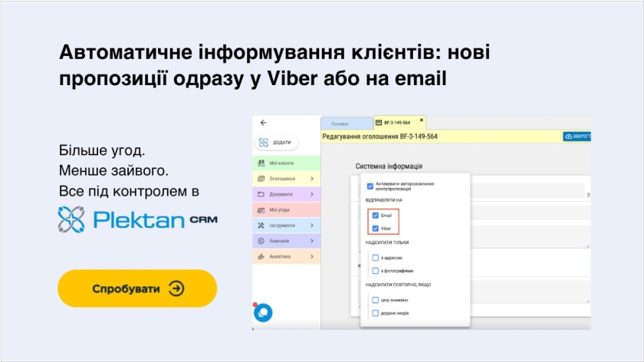
Task: Click the yellow Спробувати button
Action: tap(137, 288)
